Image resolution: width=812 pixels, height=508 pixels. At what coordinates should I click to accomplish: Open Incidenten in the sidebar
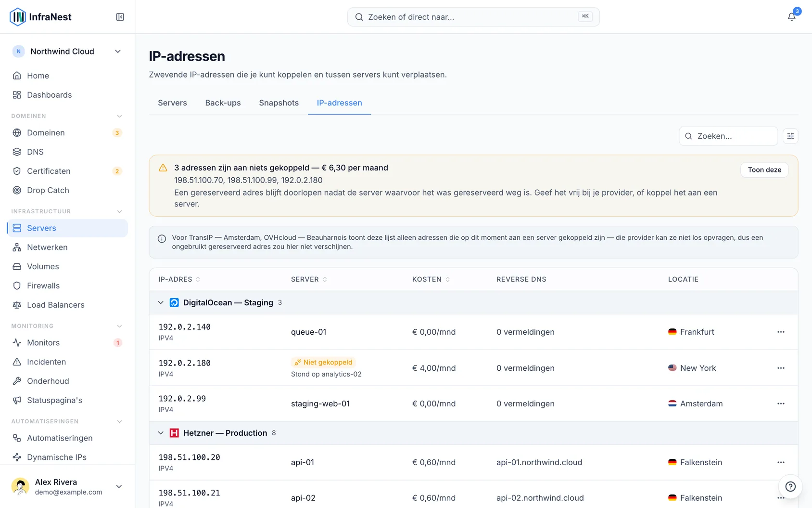pos(67,362)
